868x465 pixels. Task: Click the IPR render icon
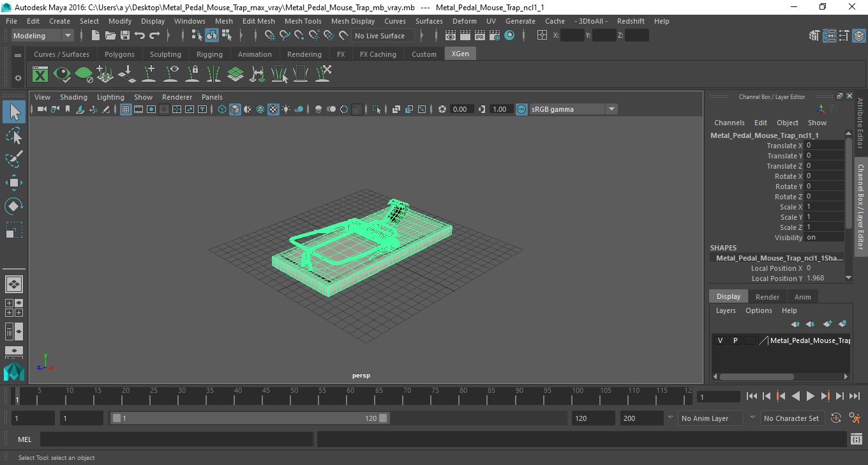(480, 36)
